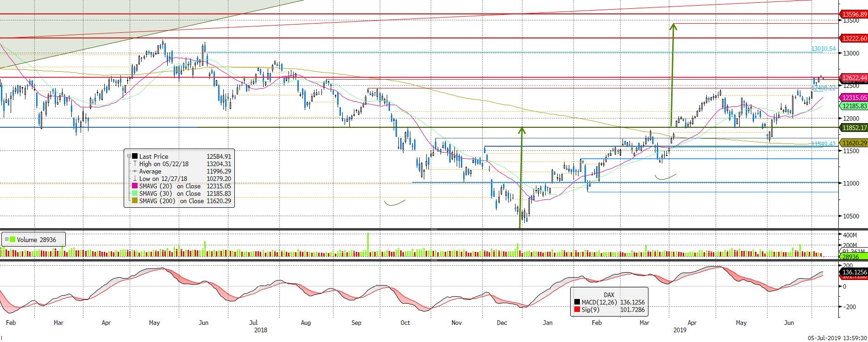Click the timestamp 05-Jul-2019 13:59:30
This screenshot has height=342, width=868.
[x=837, y=338]
